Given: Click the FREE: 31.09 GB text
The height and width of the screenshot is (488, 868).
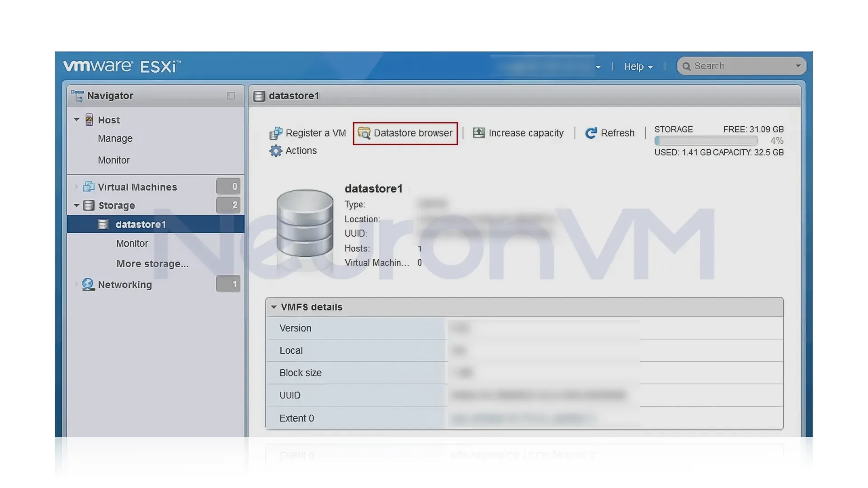Looking at the screenshot, I should click(754, 130).
